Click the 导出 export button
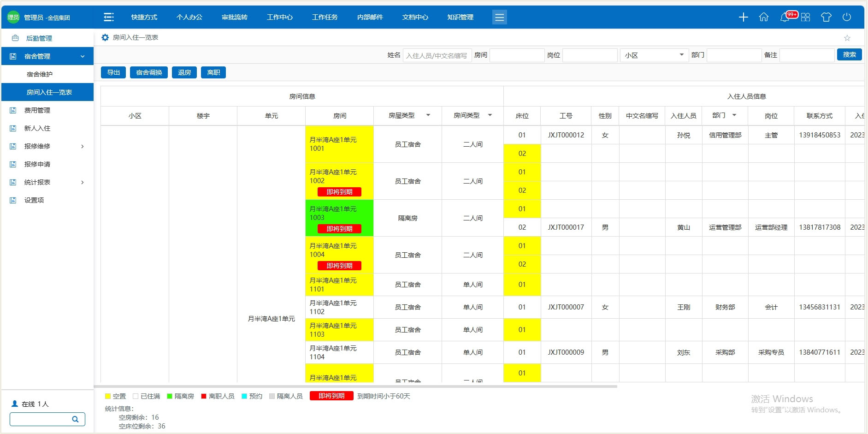Viewport: 868px width, 434px height. coord(113,72)
